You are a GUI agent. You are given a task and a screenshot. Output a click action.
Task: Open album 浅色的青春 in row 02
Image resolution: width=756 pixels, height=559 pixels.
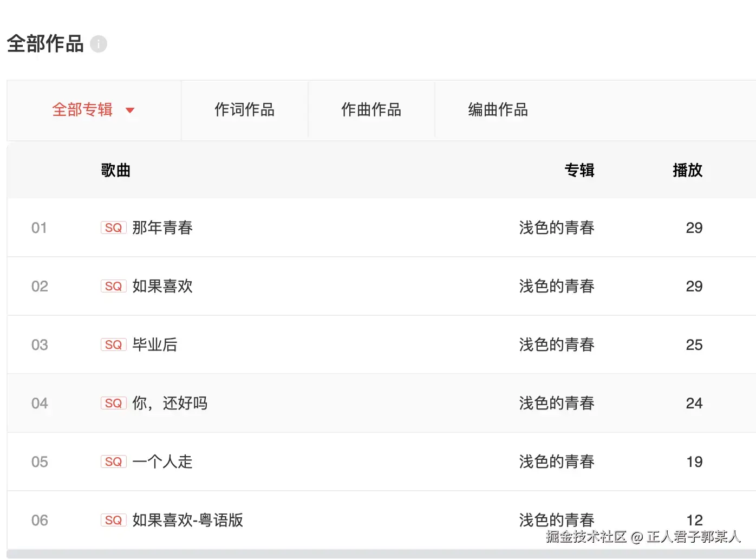(x=557, y=286)
